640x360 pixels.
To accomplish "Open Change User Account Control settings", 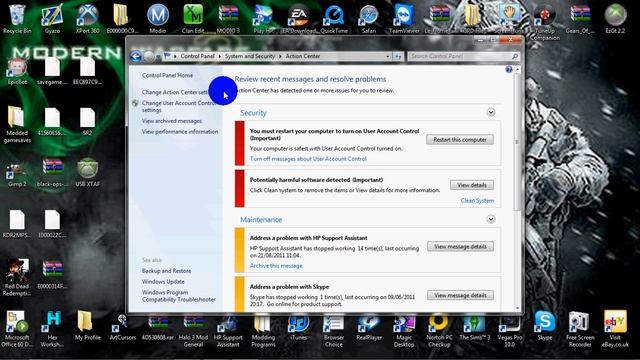I will coord(178,107).
